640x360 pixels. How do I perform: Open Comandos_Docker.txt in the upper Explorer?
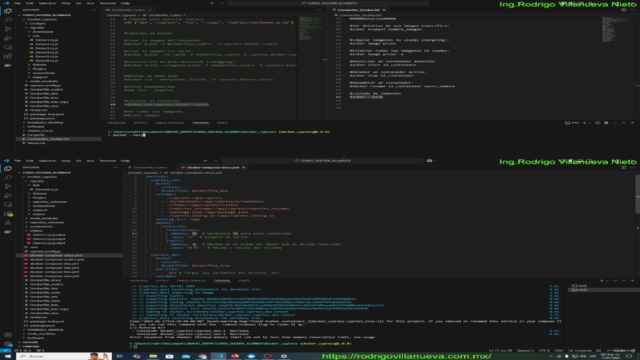tap(58, 139)
